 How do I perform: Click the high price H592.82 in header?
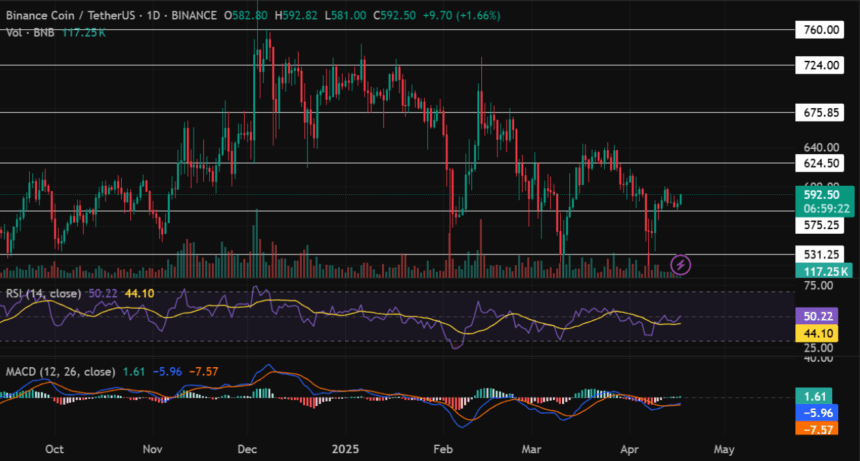click(296, 15)
